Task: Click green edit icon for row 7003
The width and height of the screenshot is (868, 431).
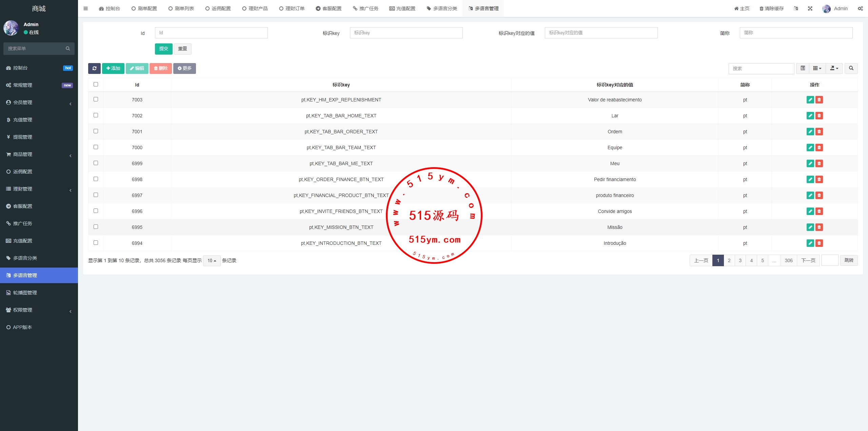Action: (810, 100)
